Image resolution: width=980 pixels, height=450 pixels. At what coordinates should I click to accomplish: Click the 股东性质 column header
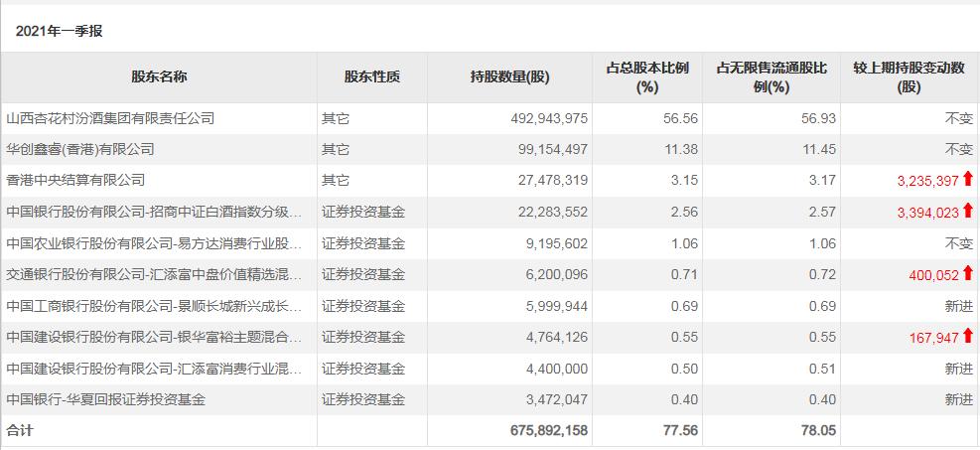tap(372, 76)
